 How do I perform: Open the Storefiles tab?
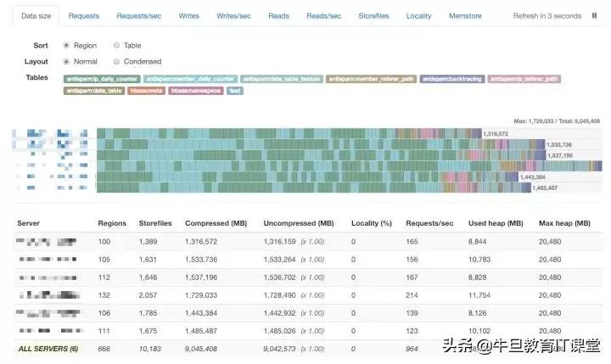coord(373,16)
